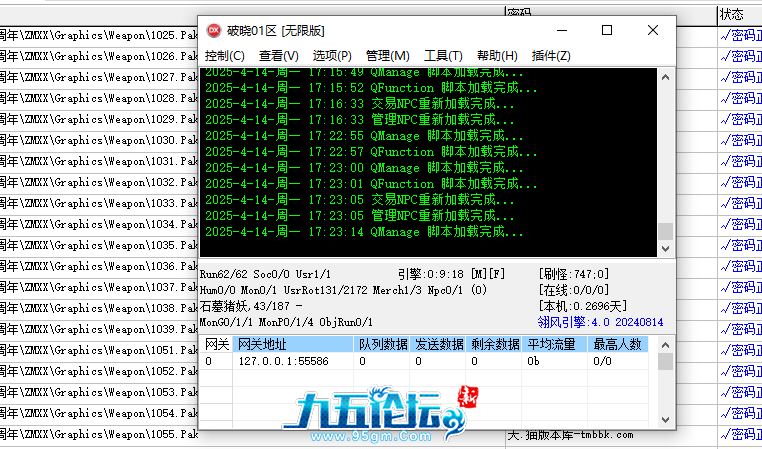
Task: Click the 状态 column header in background window
Action: (x=740, y=15)
